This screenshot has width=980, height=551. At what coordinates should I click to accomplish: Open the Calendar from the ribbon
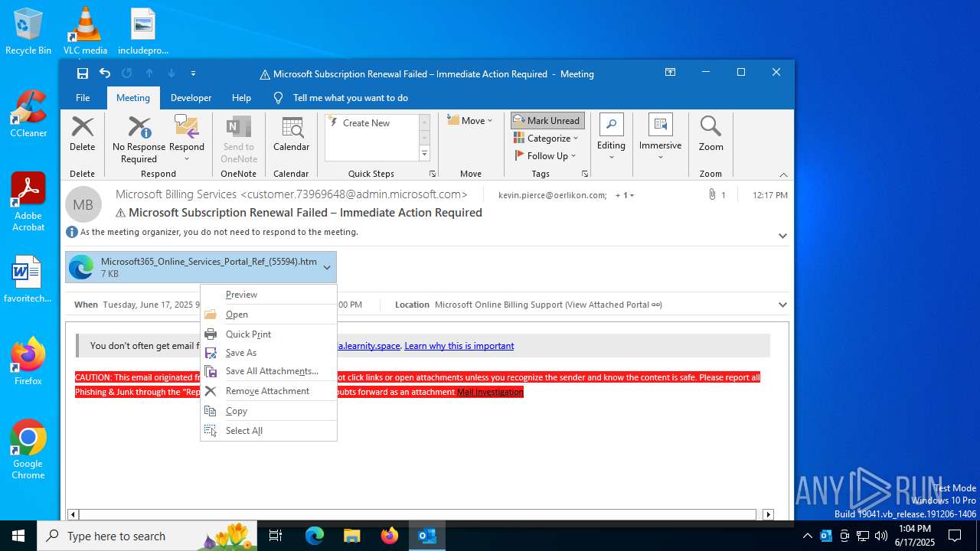[x=291, y=135]
